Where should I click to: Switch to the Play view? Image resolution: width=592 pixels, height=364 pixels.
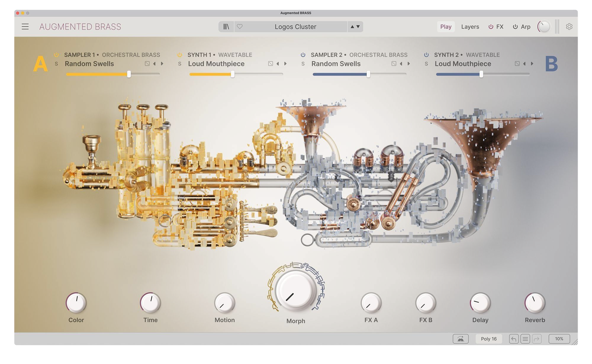446,27
